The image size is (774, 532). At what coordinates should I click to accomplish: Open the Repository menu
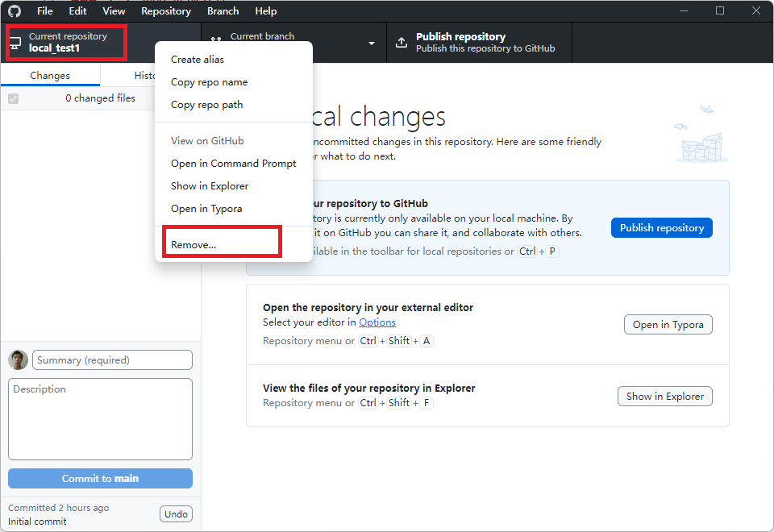pos(166,11)
